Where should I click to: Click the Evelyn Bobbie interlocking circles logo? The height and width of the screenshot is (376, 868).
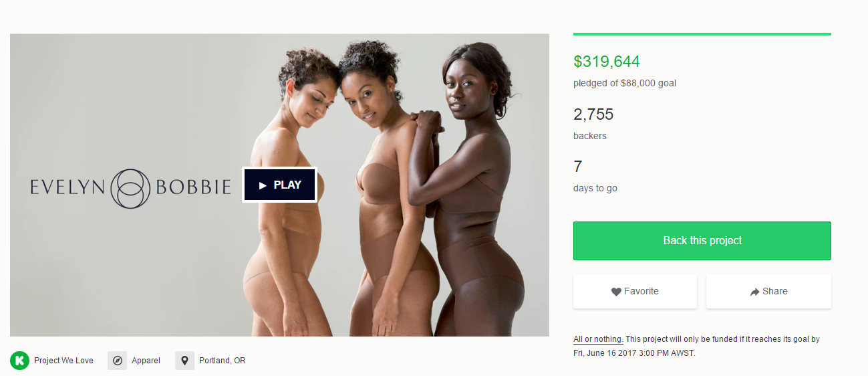coord(130,188)
